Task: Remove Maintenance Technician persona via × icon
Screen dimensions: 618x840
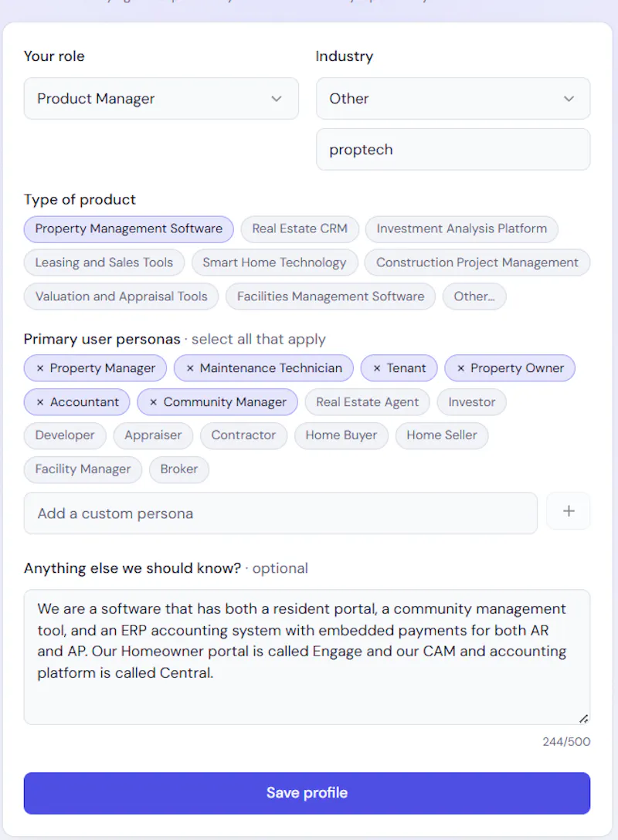Action: tap(190, 368)
